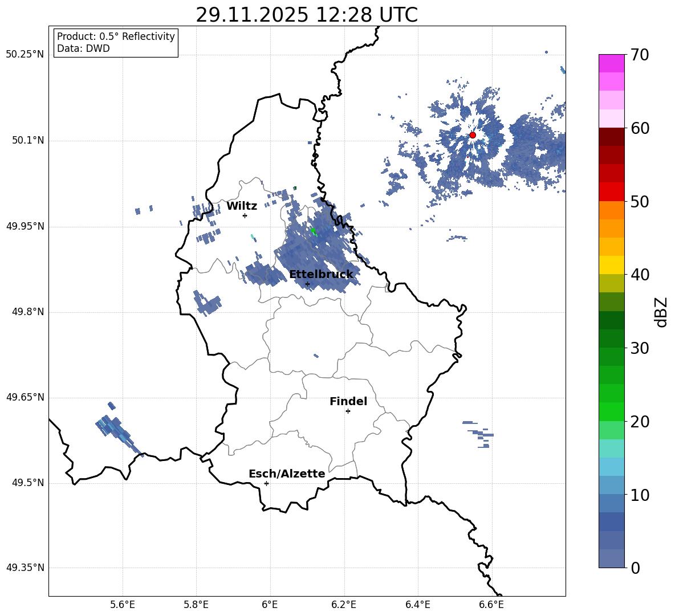Click the 30 value on colorbar
The width and height of the screenshot is (675, 616).
pyautogui.click(x=640, y=348)
